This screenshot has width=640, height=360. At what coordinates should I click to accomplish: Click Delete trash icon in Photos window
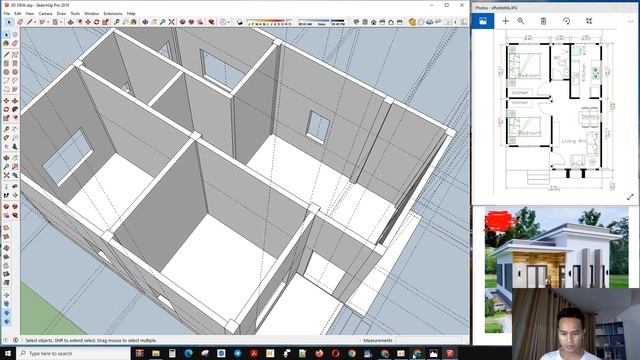pos(543,21)
